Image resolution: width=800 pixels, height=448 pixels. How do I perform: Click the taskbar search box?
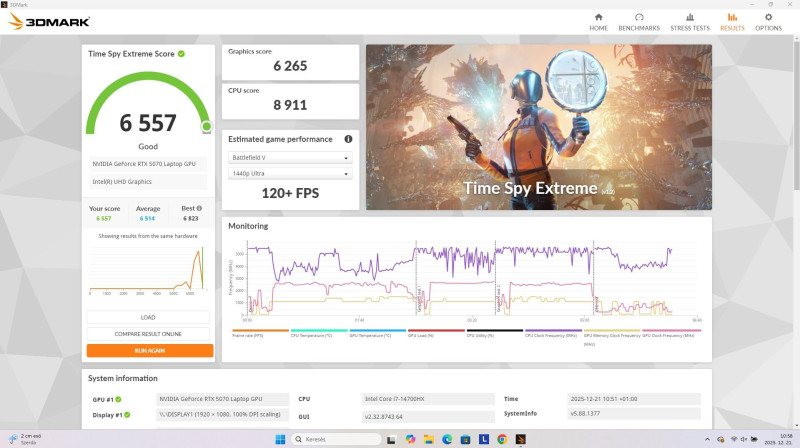[336, 439]
